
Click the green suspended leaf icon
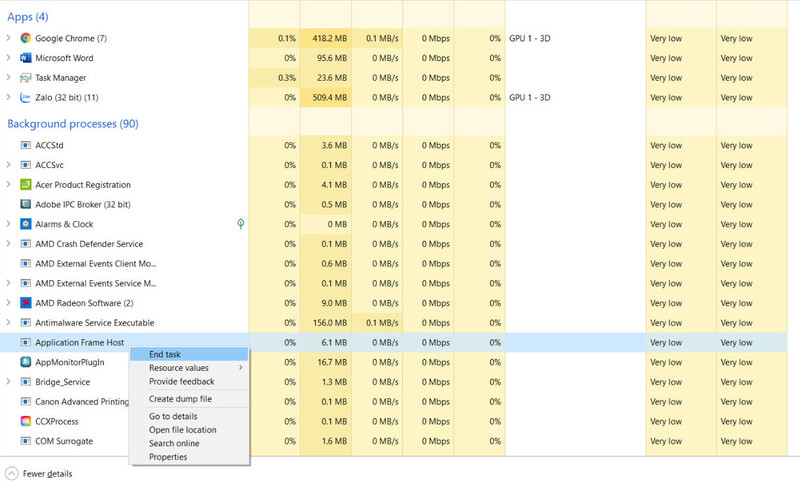(x=241, y=223)
